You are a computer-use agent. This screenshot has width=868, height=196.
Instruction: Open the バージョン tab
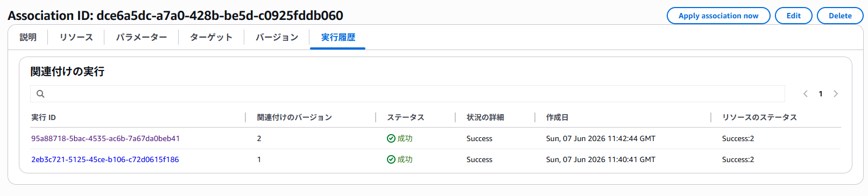pos(277,37)
